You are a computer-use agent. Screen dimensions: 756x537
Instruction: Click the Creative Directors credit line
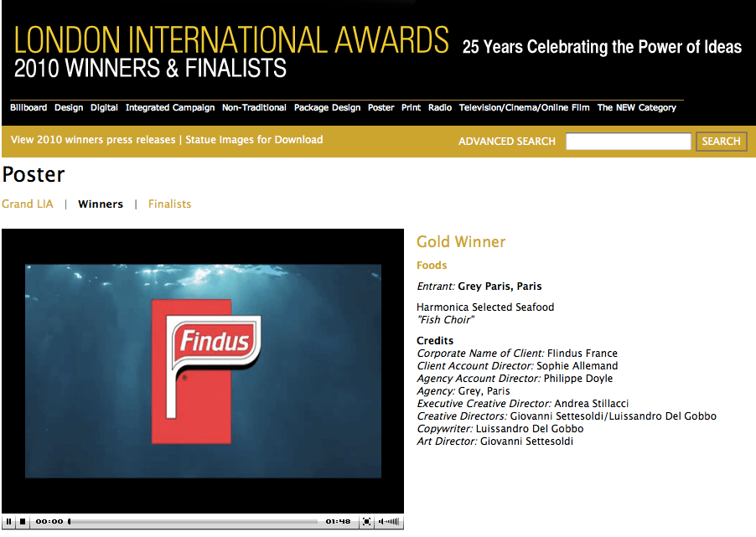pyautogui.click(x=567, y=416)
